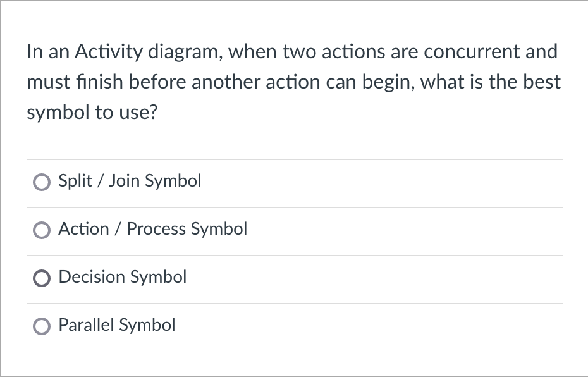The image size is (588, 377).
Task: Click the text 'Decision Symbol'
Action: [x=122, y=277]
